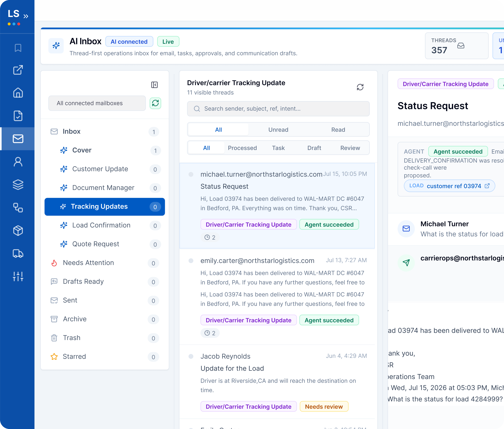Filter threads by Task
The image size is (504, 429).
(278, 148)
